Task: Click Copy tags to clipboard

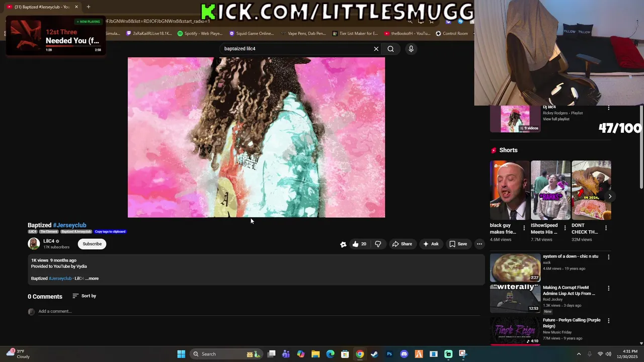Action: pos(110,232)
